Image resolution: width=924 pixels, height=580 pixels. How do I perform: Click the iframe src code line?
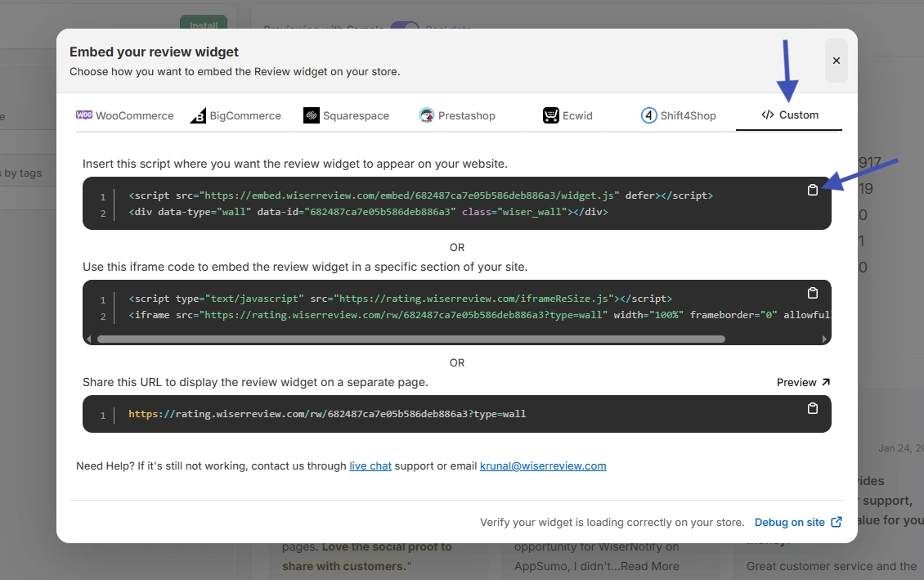[x=480, y=315]
